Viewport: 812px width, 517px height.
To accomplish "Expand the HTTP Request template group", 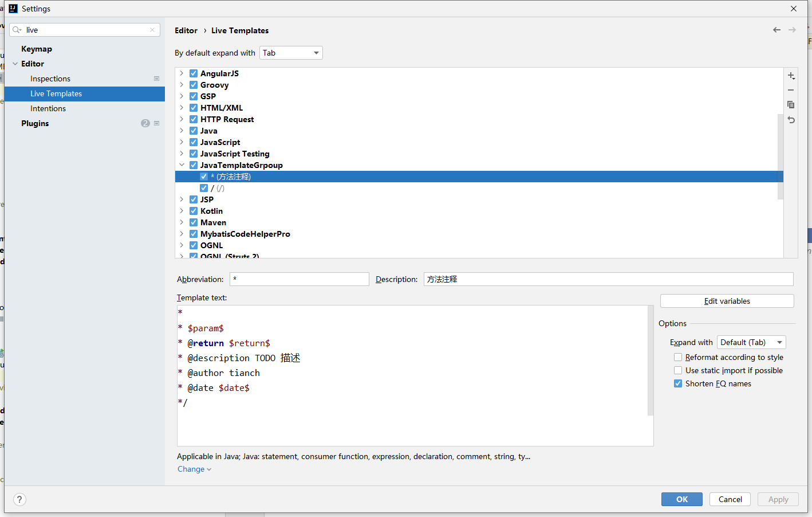I will point(182,119).
